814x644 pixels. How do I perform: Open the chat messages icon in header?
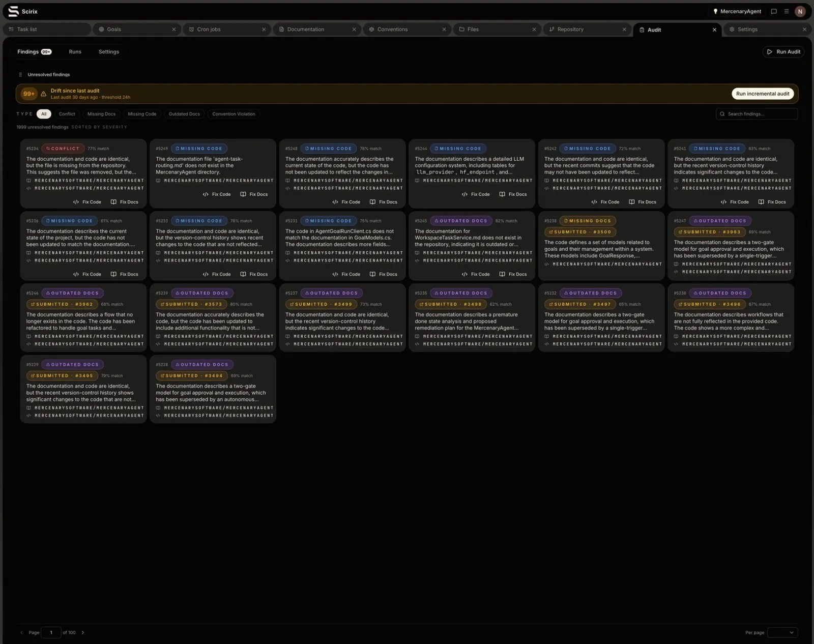click(x=774, y=11)
